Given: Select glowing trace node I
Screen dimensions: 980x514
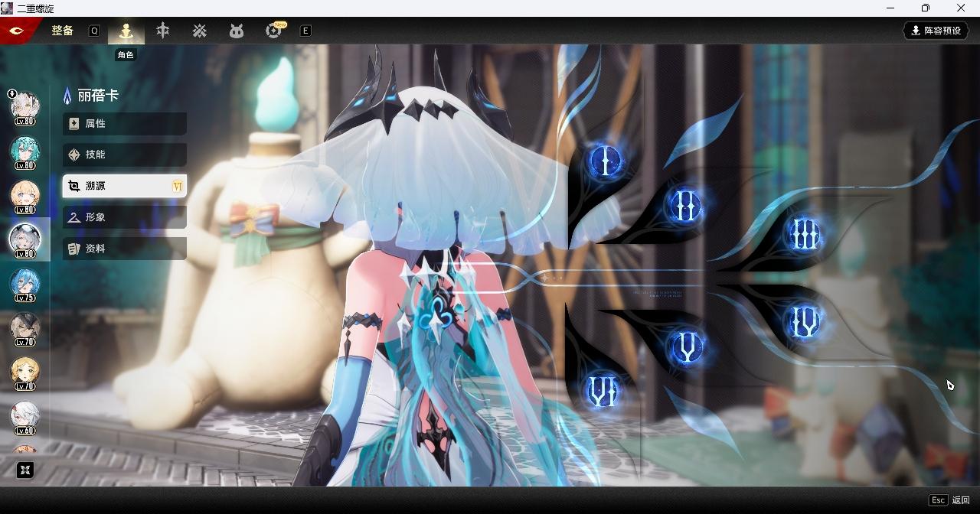Looking at the screenshot, I should 606,161.
